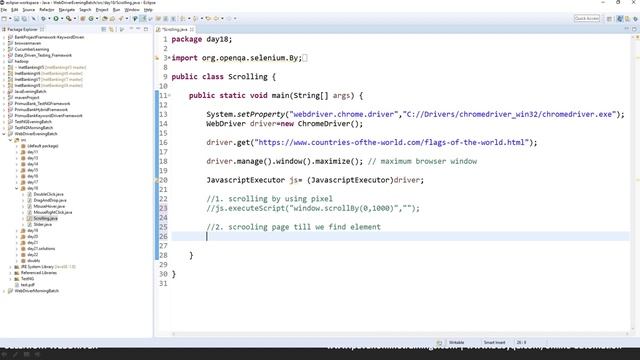Click inside the Quick Access field
Screen dimensions: 640x360
587,18
